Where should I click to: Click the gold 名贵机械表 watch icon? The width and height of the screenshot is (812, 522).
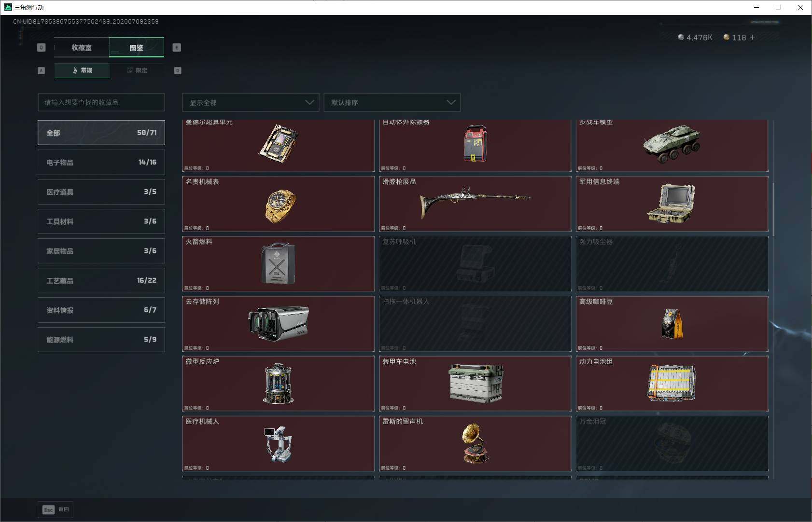[280, 206]
